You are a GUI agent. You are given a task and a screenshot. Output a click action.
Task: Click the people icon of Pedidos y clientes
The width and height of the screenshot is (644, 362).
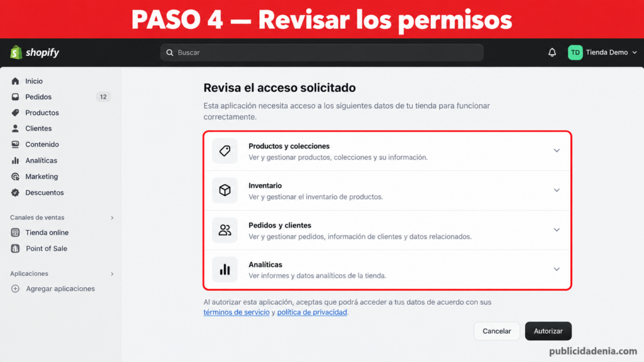(x=225, y=230)
